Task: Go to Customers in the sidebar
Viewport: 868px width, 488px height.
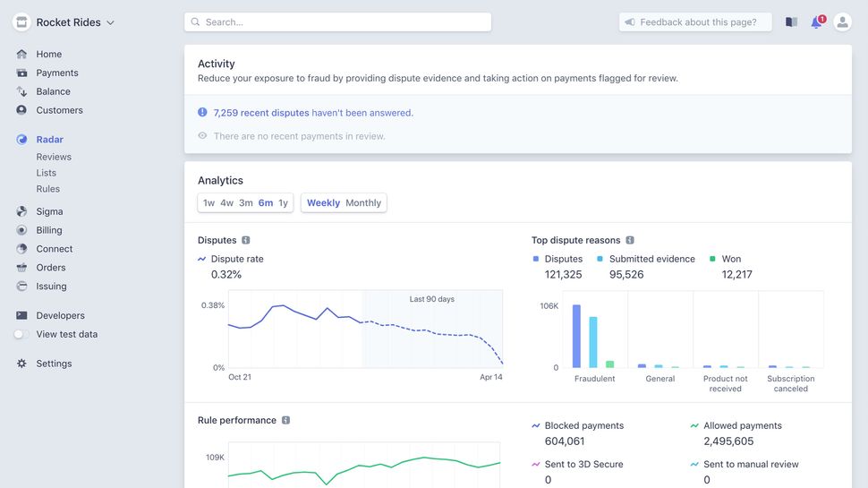Action: [59, 110]
